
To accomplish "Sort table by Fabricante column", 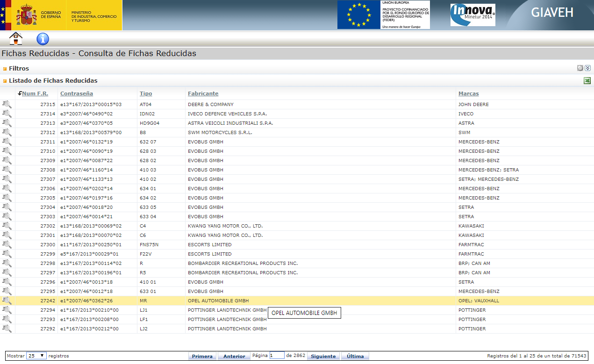I will click(203, 93).
